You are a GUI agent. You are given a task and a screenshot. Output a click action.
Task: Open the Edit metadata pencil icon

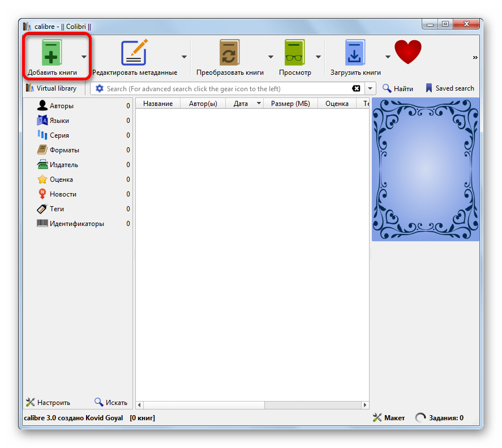tap(134, 53)
